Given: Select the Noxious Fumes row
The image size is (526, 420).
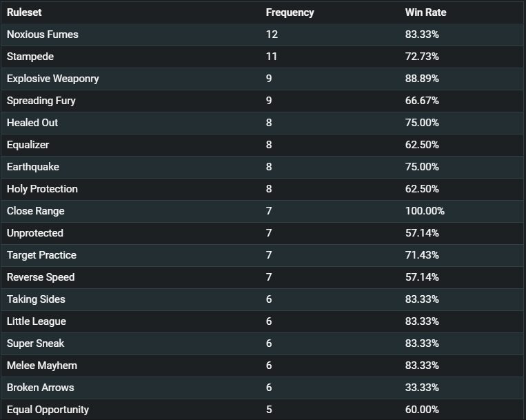Looking at the screenshot, I should [263, 34].
